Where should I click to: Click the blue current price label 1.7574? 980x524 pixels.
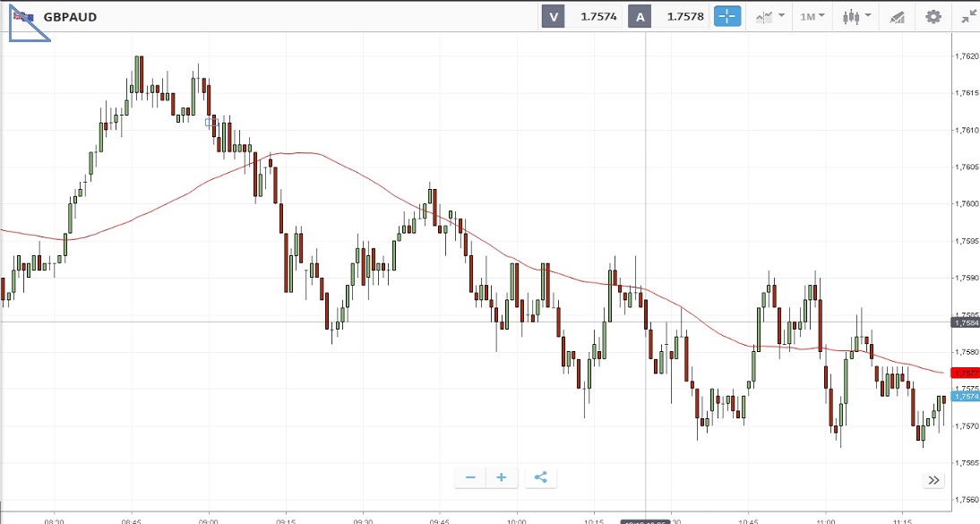pos(966,396)
